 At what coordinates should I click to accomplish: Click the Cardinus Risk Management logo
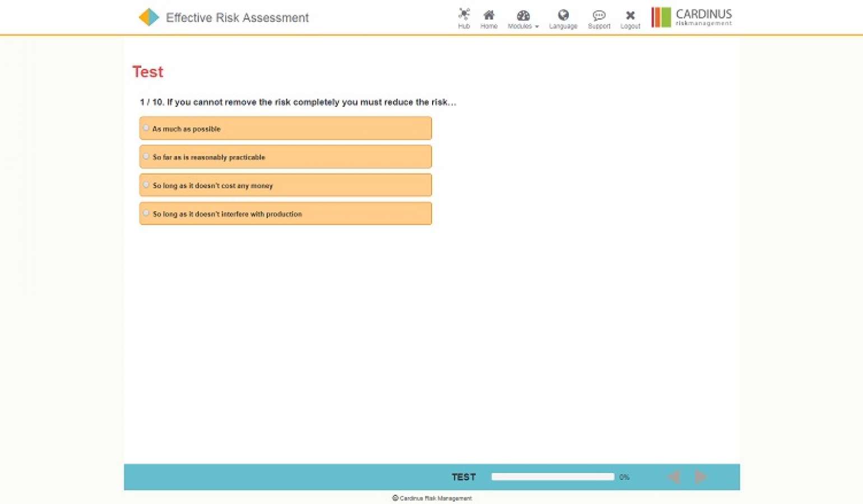click(x=691, y=17)
